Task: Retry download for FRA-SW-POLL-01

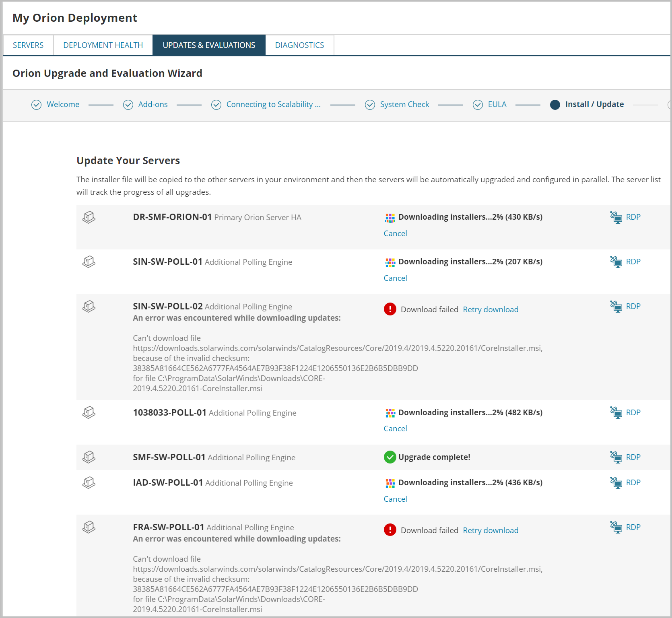Action: [491, 530]
